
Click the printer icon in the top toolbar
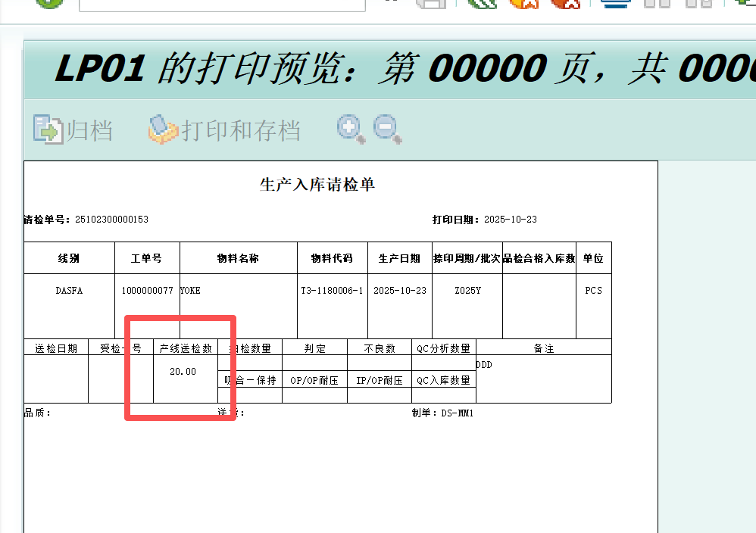pyautogui.click(x=432, y=4)
